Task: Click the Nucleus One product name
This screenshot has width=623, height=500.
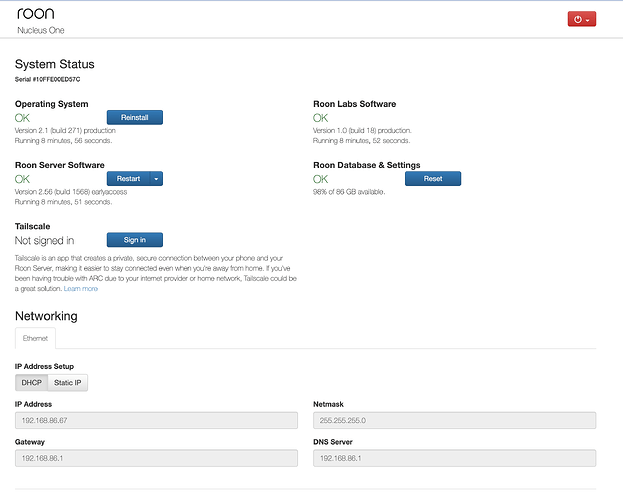Action: 41,31
